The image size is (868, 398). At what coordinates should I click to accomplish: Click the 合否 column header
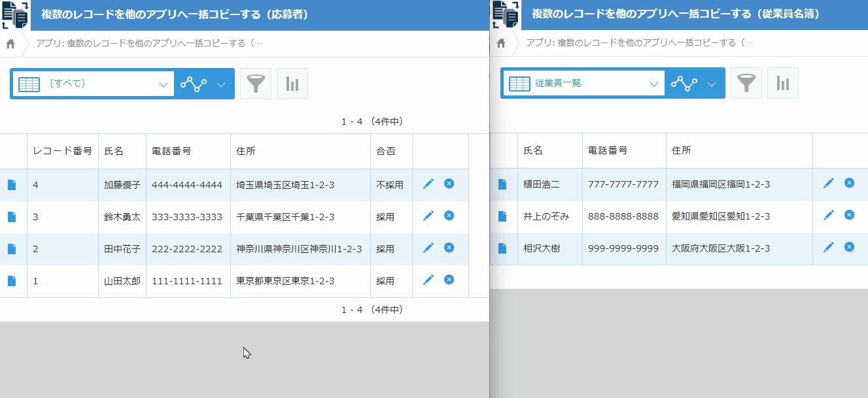coord(385,151)
